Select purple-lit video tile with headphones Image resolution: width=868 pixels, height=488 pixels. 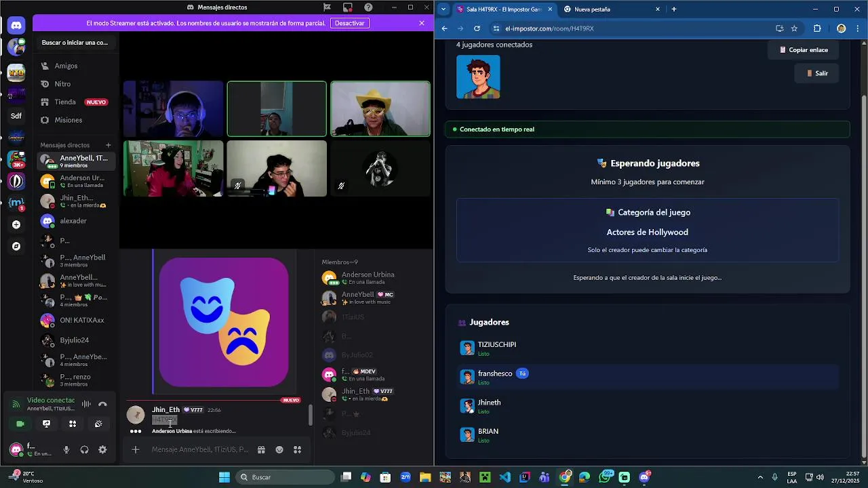click(x=174, y=109)
